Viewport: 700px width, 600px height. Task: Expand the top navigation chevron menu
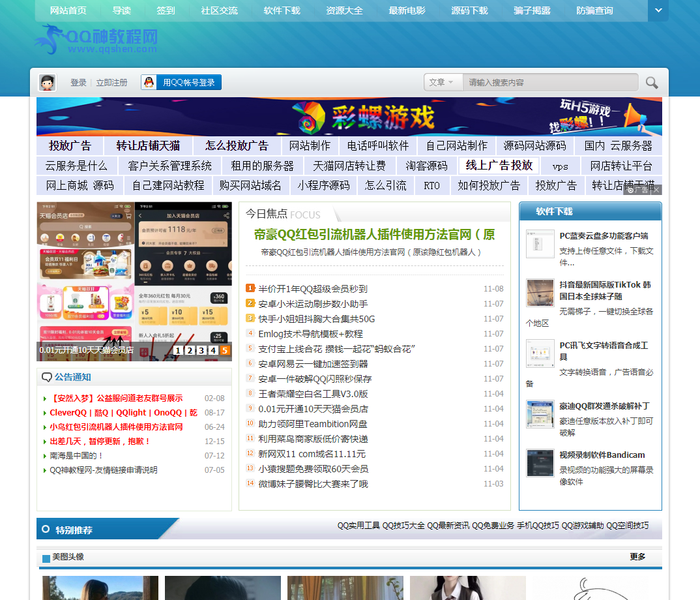pos(658,10)
